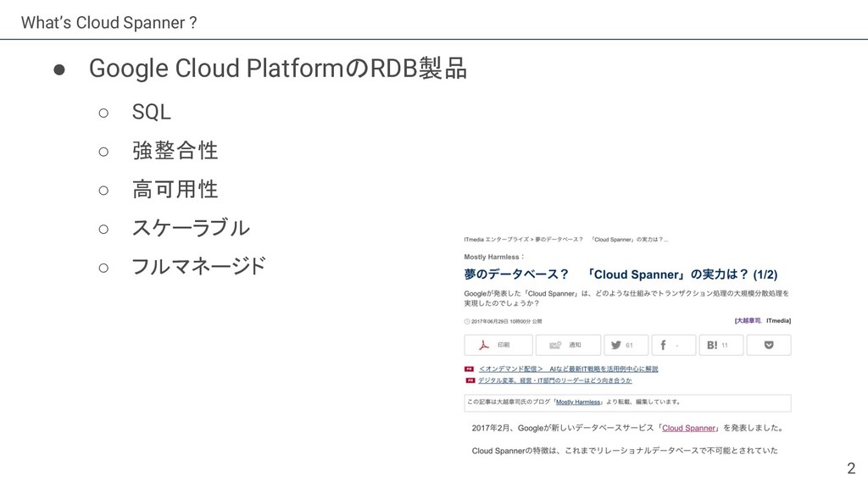The image size is (868, 488).
Task: Open the ＜オンデマンド配信＞ AI strategy link
Action: [x=569, y=369]
